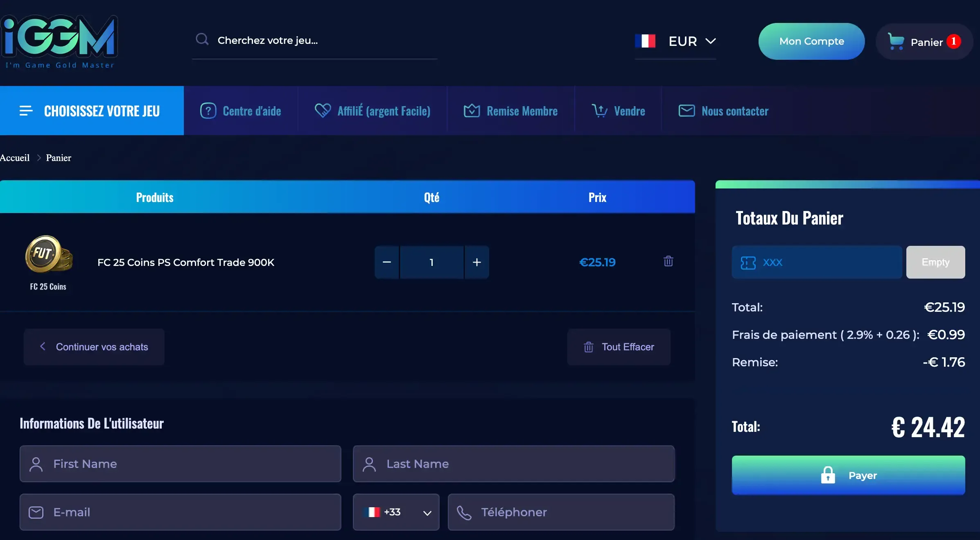Click the phone handset icon
The image size is (980, 540).
tap(464, 513)
